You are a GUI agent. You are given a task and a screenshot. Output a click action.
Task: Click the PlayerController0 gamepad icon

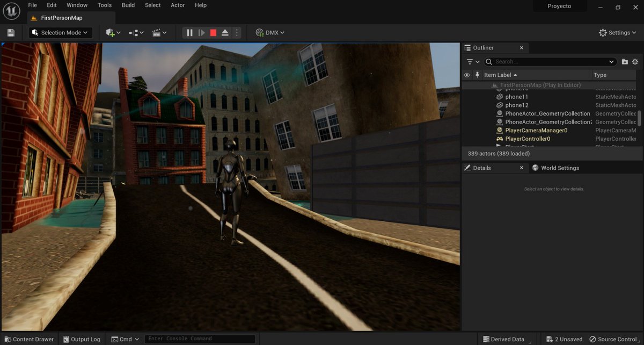(x=500, y=139)
